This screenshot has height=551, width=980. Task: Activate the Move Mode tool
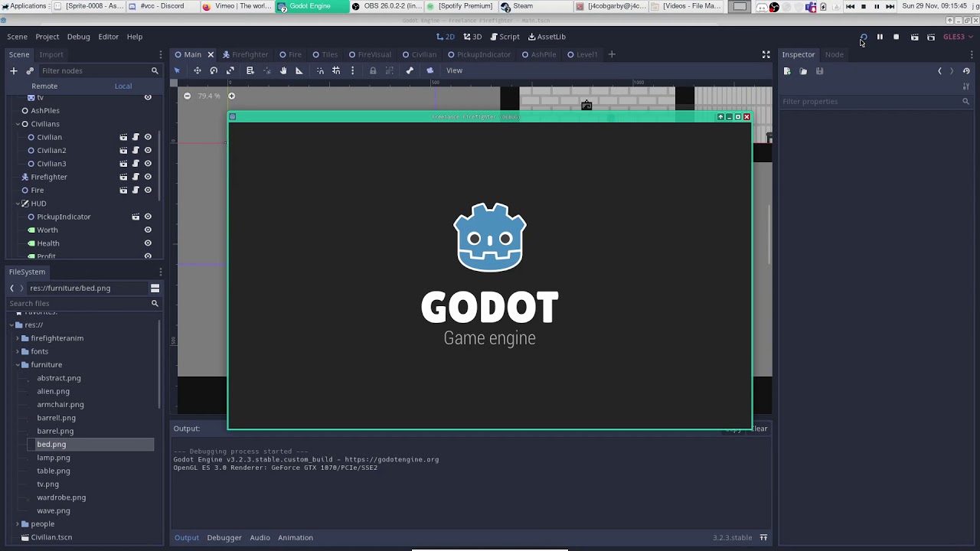197,70
